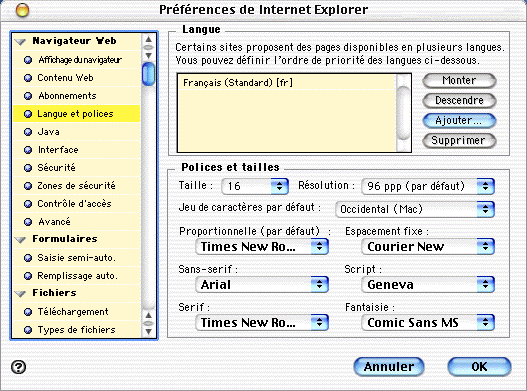Select Contenu Web preferences
Screen dimensions: 527x391
click(77, 78)
